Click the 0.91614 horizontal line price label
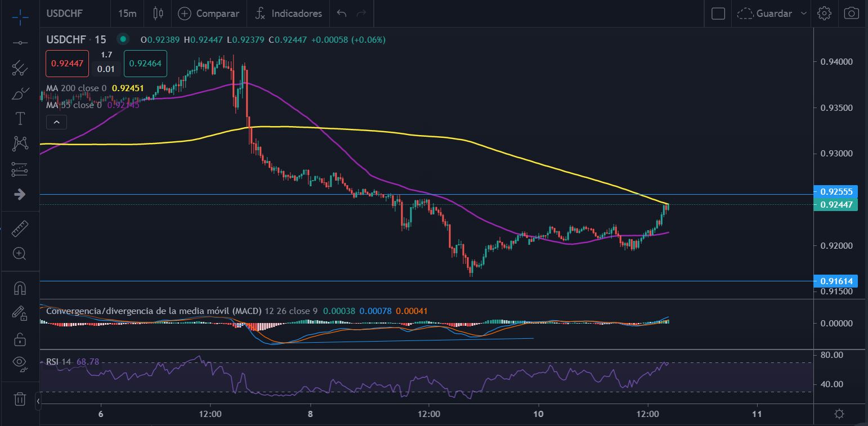The width and height of the screenshot is (868, 426). (x=836, y=281)
